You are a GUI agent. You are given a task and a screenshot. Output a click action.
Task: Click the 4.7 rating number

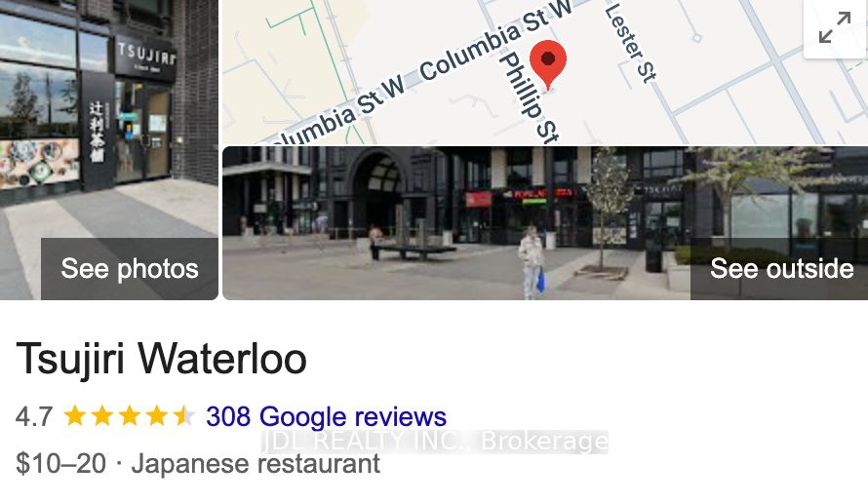(34, 416)
